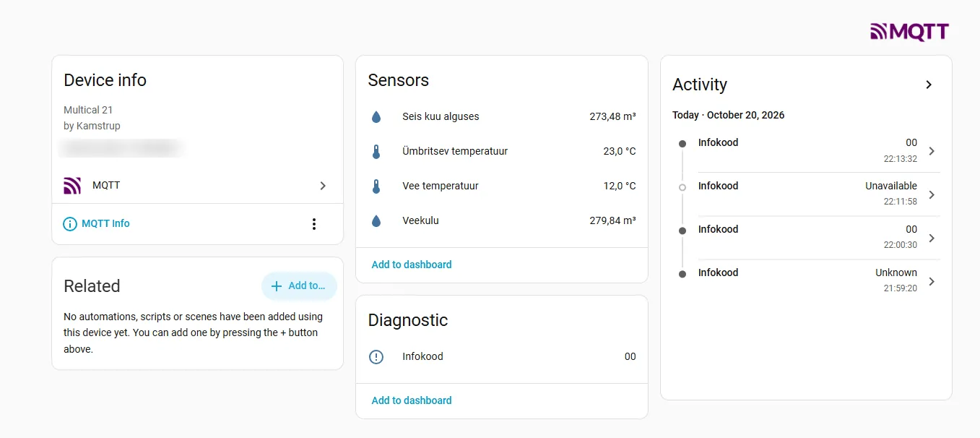Image resolution: width=980 pixels, height=438 pixels.
Task: Click the 23,0 °C value
Action: (x=620, y=152)
